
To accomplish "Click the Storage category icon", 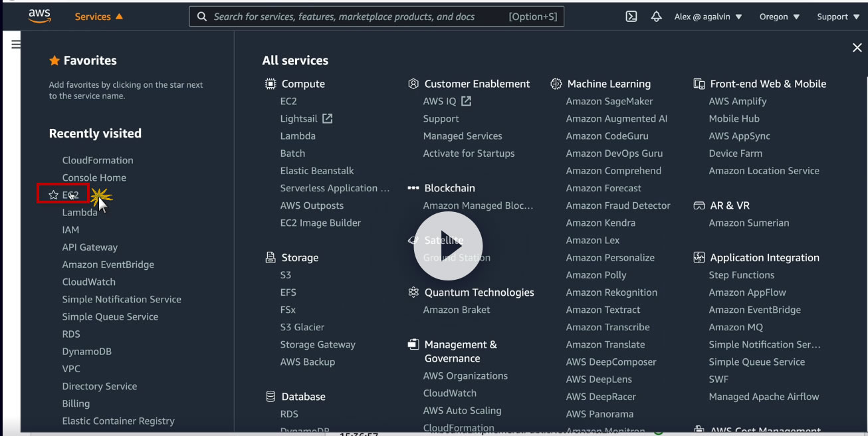I will point(271,257).
